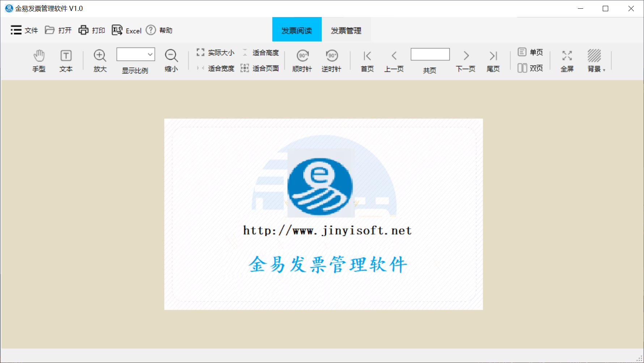Image resolution: width=644 pixels, height=363 pixels.
Task: Jump to 尾页 last page
Action: click(x=493, y=61)
